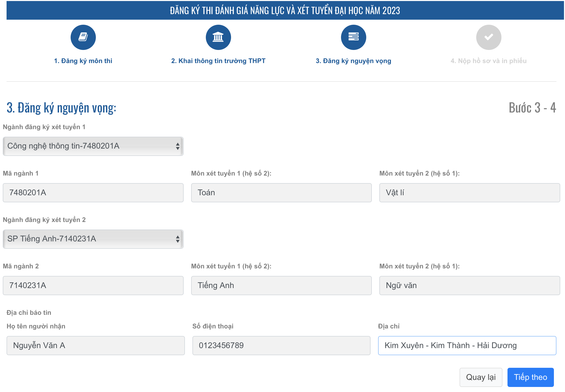Screen dimensions: 565x392
Task: Select step '4. Nộp hồ sơ và in phiếu'
Action: click(x=488, y=61)
